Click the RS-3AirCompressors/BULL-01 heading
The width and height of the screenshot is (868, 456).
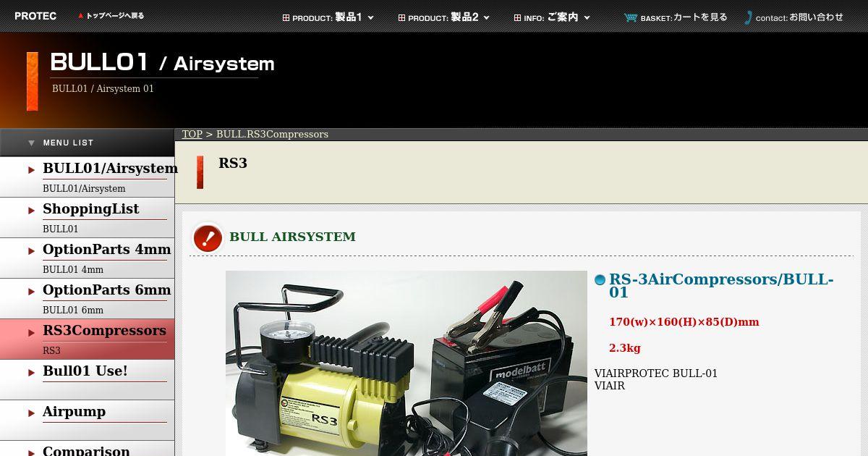tap(721, 286)
